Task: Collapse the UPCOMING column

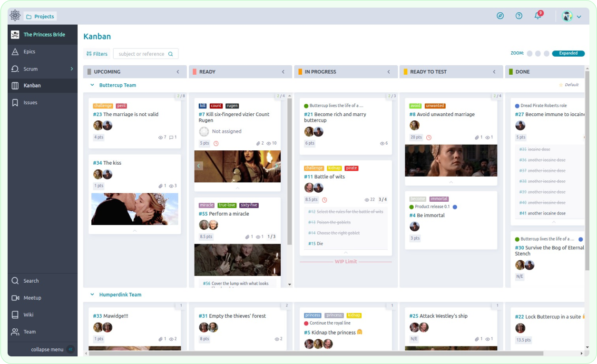Action: pyautogui.click(x=178, y=71)
